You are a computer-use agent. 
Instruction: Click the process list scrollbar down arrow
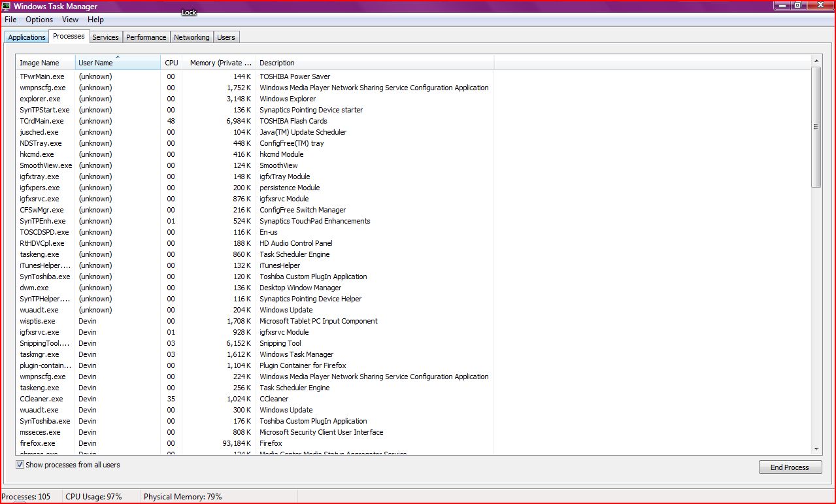click(816, 449)
